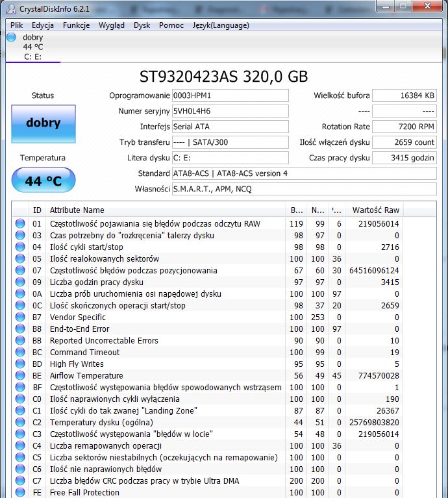Click raw value 64516096124
This screenshot has width=448, height=498.
pos(374,271)
